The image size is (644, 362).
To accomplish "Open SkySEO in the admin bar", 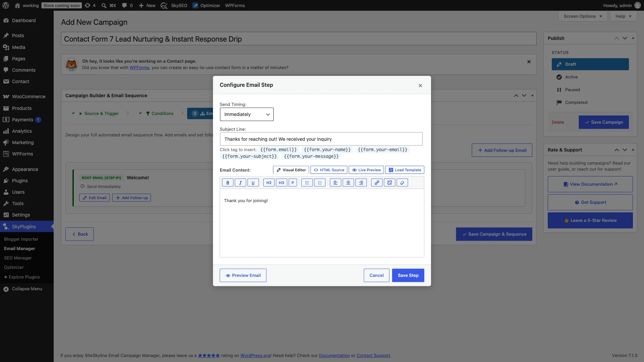I will click(x=174, y=5).
